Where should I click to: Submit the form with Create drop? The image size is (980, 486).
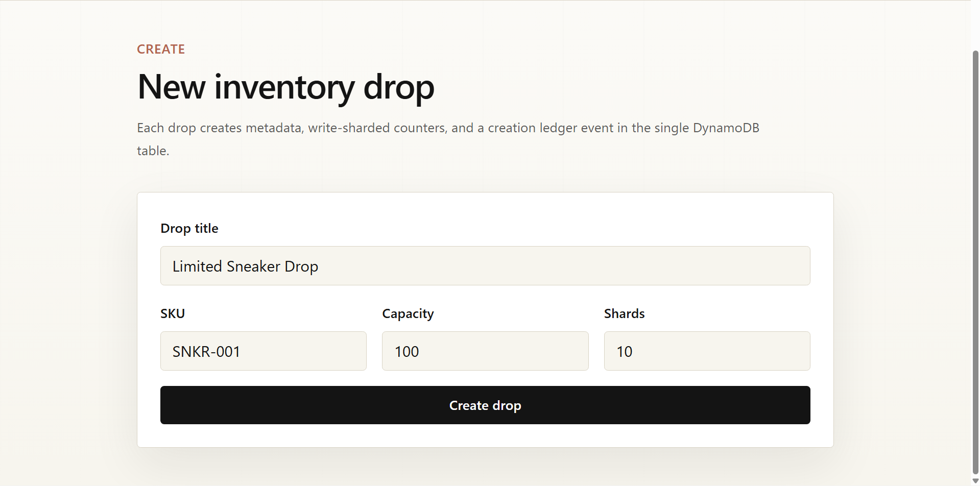[485, 405]
